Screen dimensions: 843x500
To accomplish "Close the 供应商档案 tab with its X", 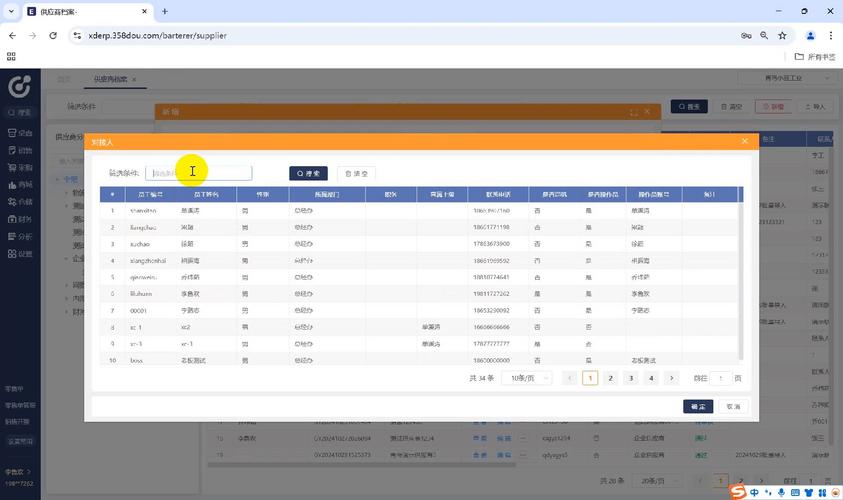I will click(x=134, y=79).
